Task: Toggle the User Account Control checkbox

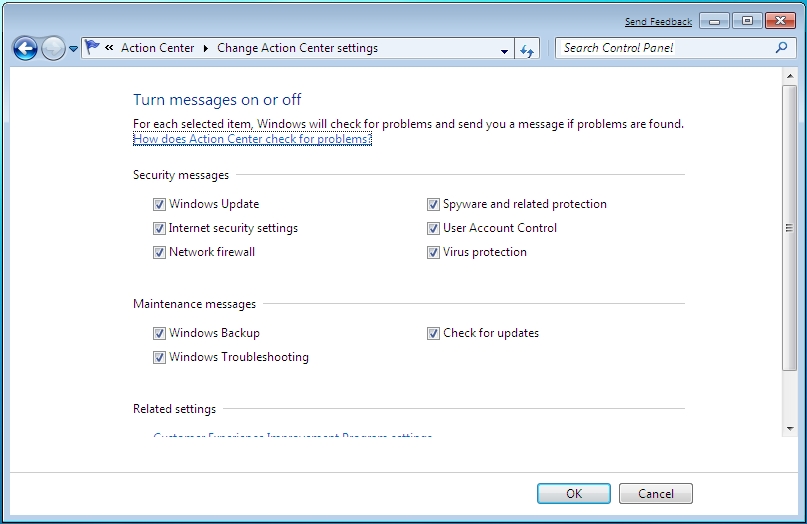Action: (433, 228)
